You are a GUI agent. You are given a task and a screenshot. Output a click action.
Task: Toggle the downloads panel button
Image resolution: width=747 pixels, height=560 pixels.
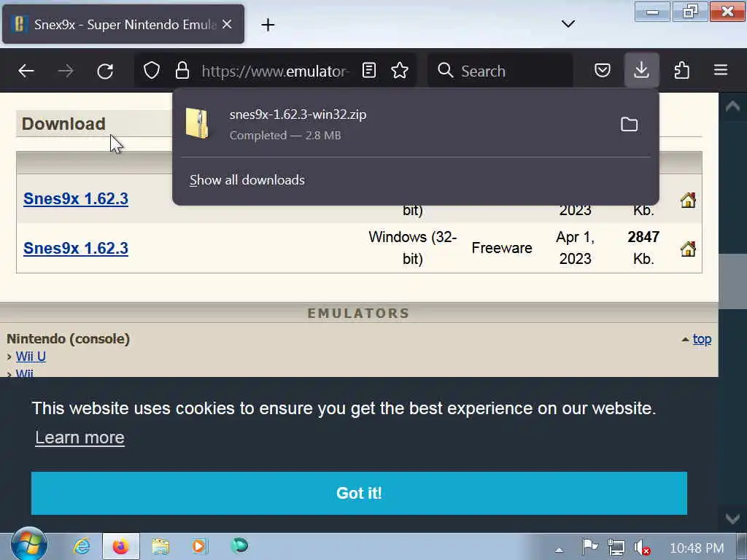(642, 70)
